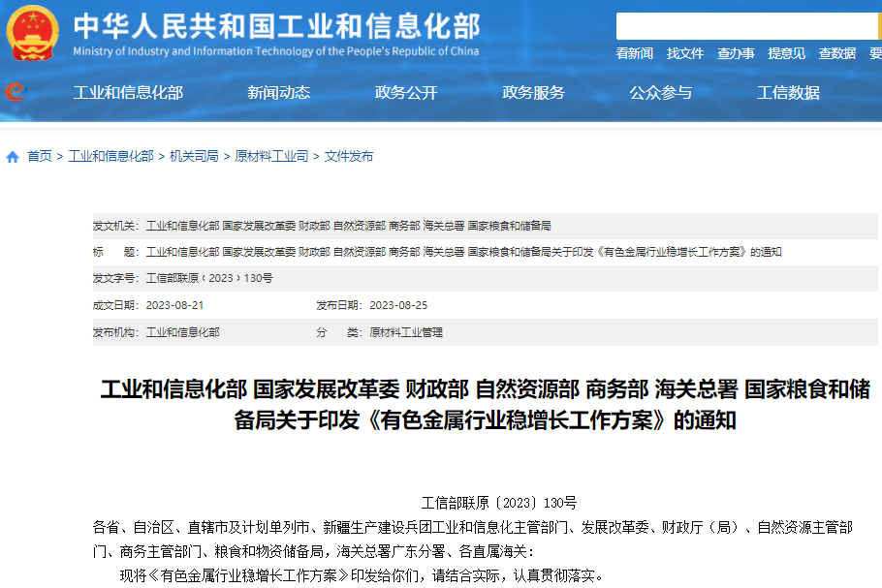Open the 首页 breadcrumb link
Screen dimensions: 882x588
coord(37,155)
